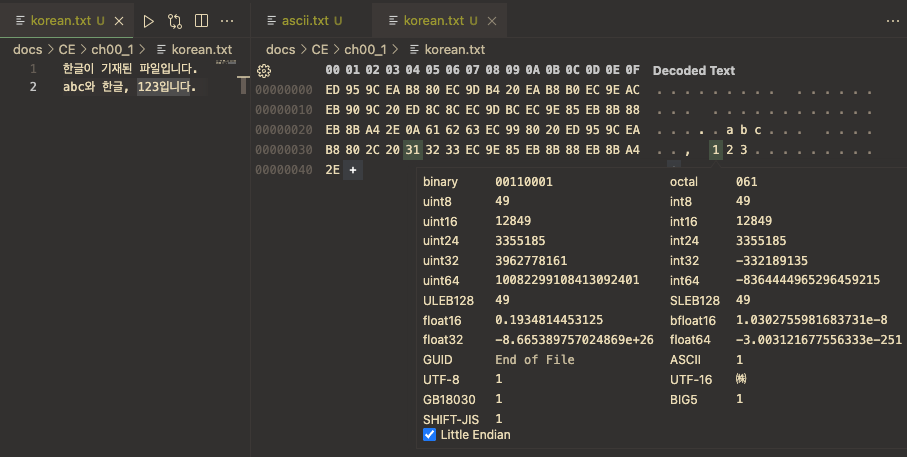This screenshot has width=907, height=457.
Task: Select the korean.txt tab in the right group
Action: (x=433, y=21)
